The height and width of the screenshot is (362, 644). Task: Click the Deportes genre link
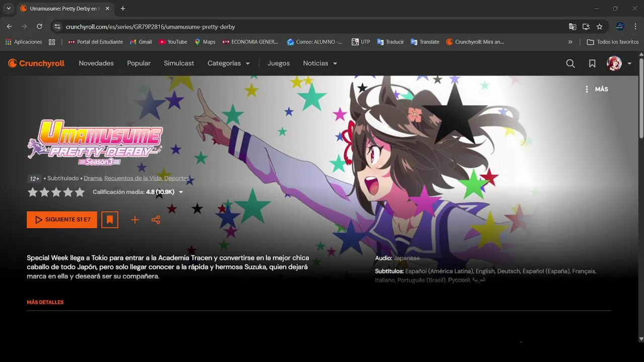click(177, 178)
